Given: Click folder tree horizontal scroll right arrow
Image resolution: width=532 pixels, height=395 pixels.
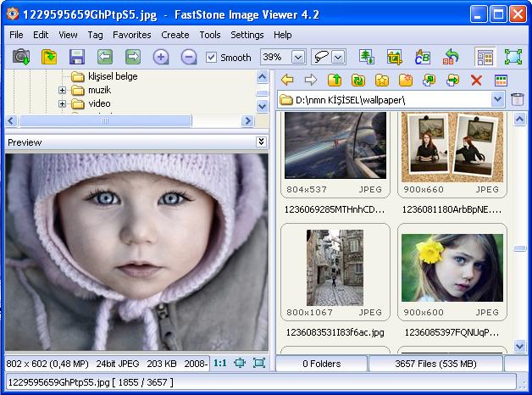Looking at the screenshot, I should (x=247, y=121).
